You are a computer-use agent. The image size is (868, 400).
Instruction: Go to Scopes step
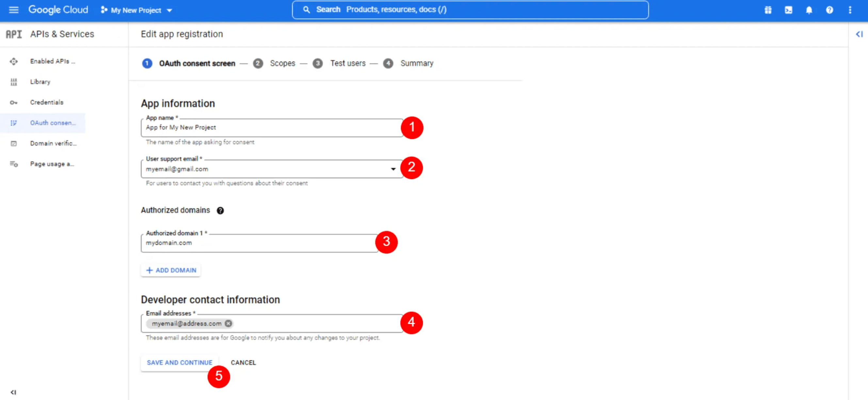[x=274, y=63]
